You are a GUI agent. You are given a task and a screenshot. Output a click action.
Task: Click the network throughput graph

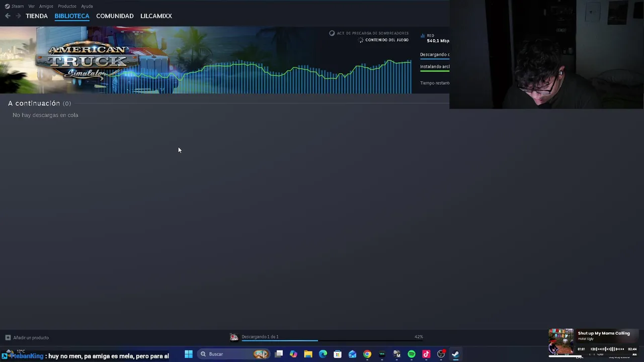(262, 76)
